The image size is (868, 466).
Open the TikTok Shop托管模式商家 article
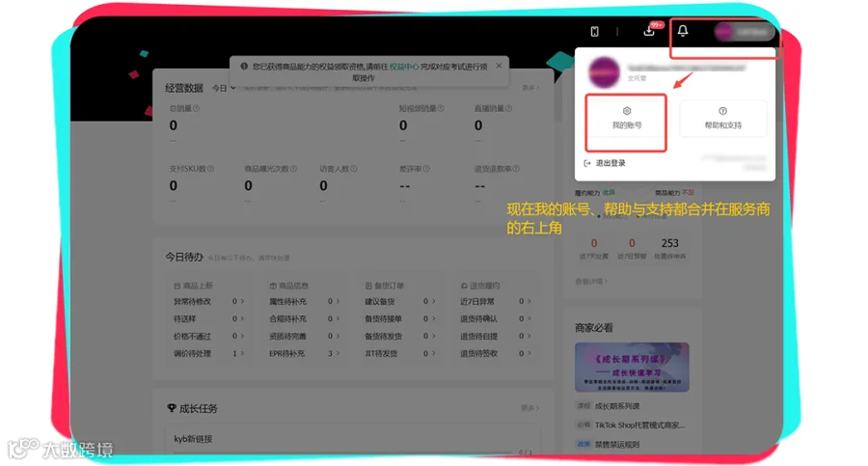pyautogui.click(x=640, y=425)
